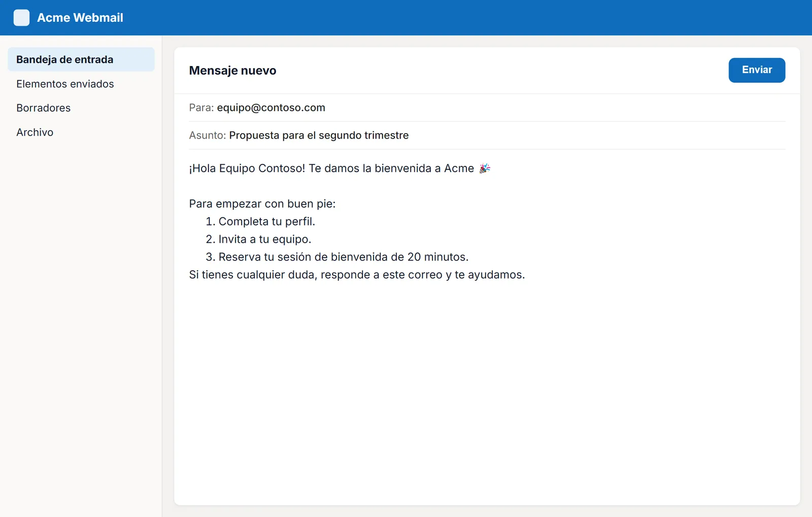The image size is (812, 517).
Task: Click the Acme Webmail title text
Action: [80, 18]
